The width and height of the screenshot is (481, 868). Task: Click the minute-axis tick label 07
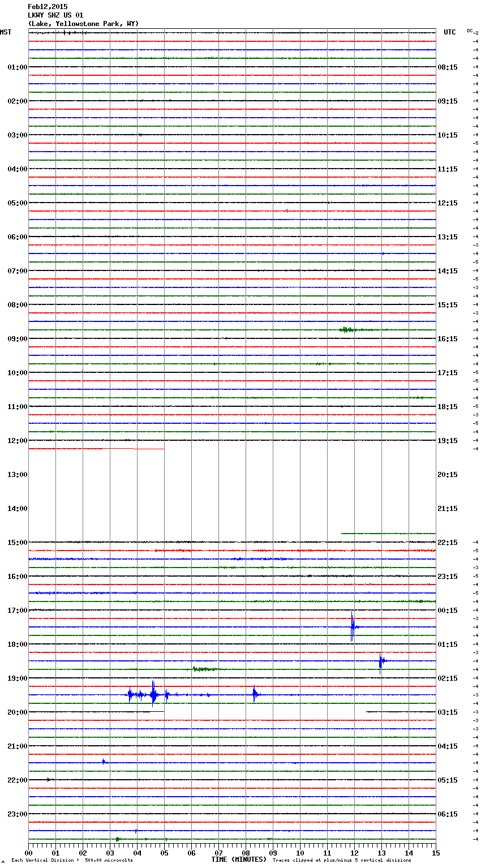(218, 853)
